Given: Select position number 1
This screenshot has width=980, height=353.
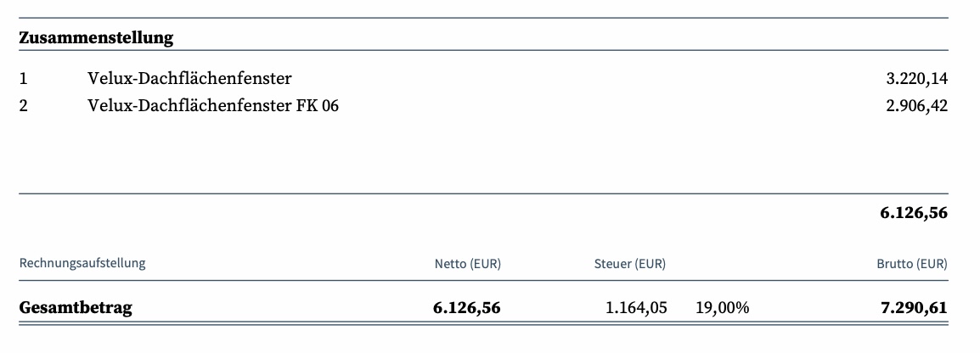Looking at the screenshot, I should [24, 79].
